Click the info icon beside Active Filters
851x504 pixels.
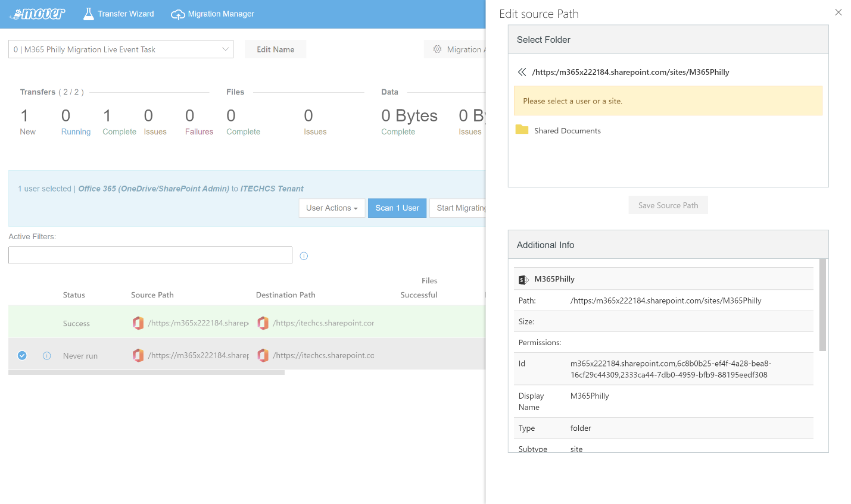click(304, 256)
